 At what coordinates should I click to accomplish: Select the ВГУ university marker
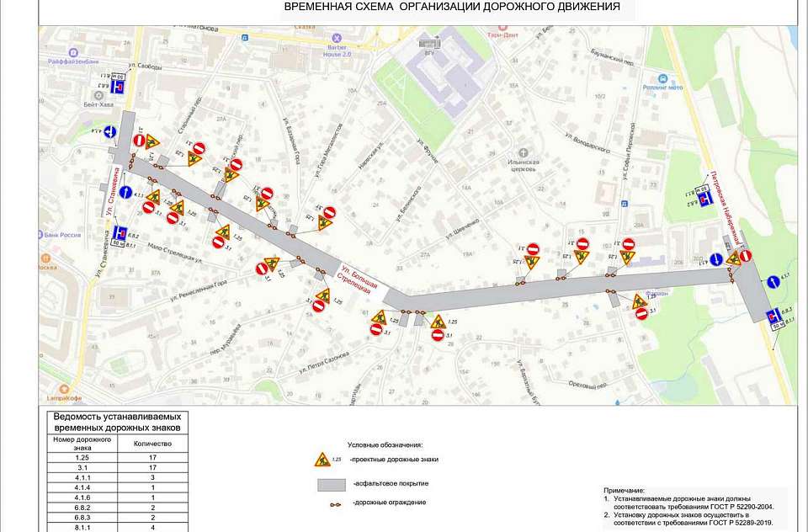pos(430,40)
